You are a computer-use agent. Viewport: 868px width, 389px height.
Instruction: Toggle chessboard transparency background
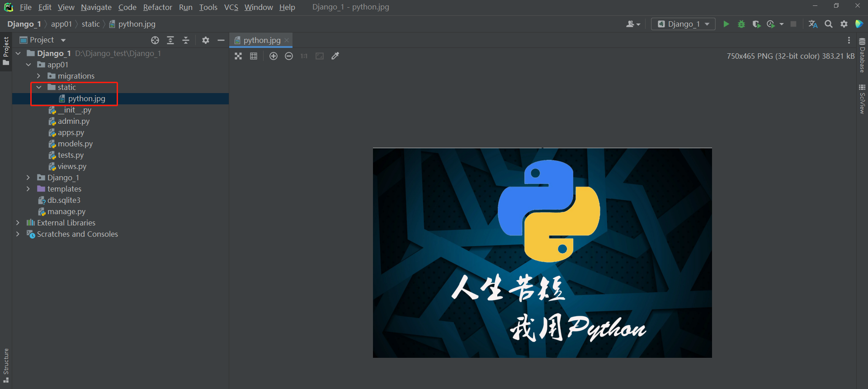click(238, 56)
